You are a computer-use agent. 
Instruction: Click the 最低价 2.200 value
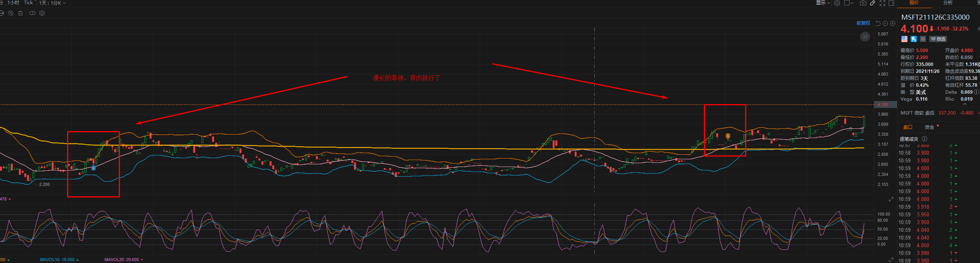click(x=922, y=57)
